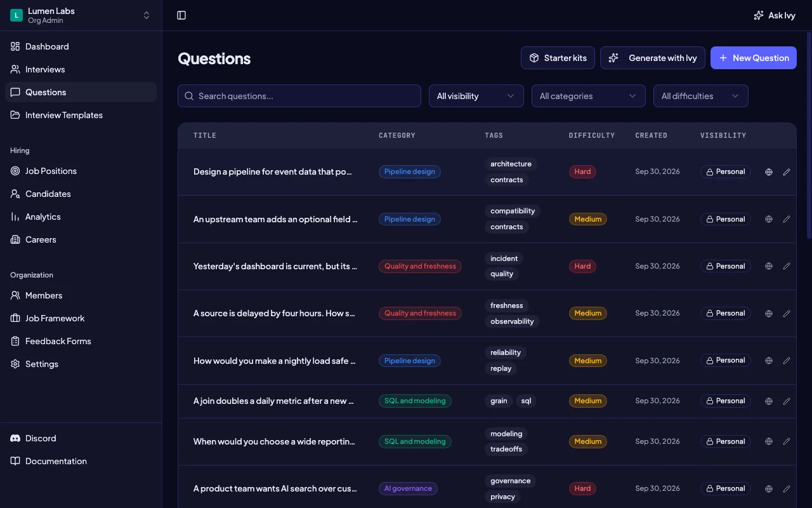Click the globe icon for the 'Yesterday's dashboard' row
Screen dimensions: 812x508
coord(769,266)
